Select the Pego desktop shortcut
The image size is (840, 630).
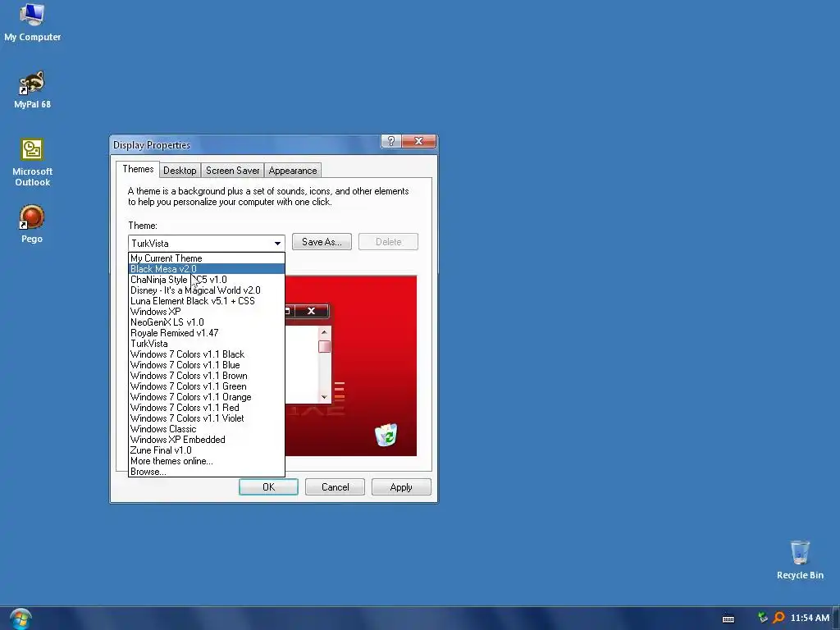pyautogui.click(x=32, y=225)
